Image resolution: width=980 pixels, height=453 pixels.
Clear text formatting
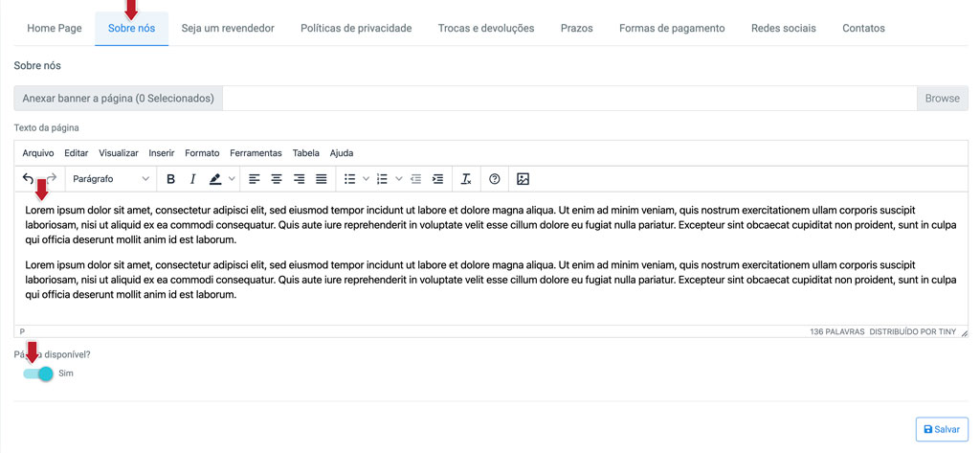pyautogui.click(x=466, y=179)
